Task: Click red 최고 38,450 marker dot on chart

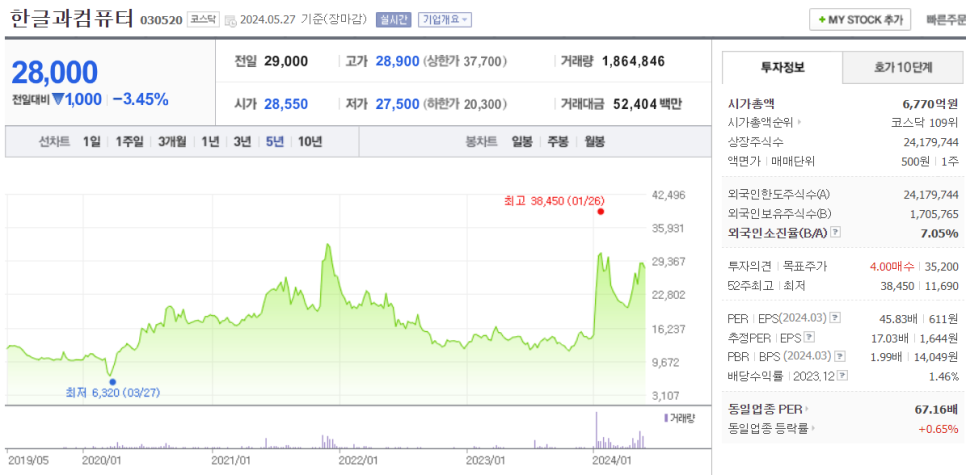Action: [x=601, y=211]
